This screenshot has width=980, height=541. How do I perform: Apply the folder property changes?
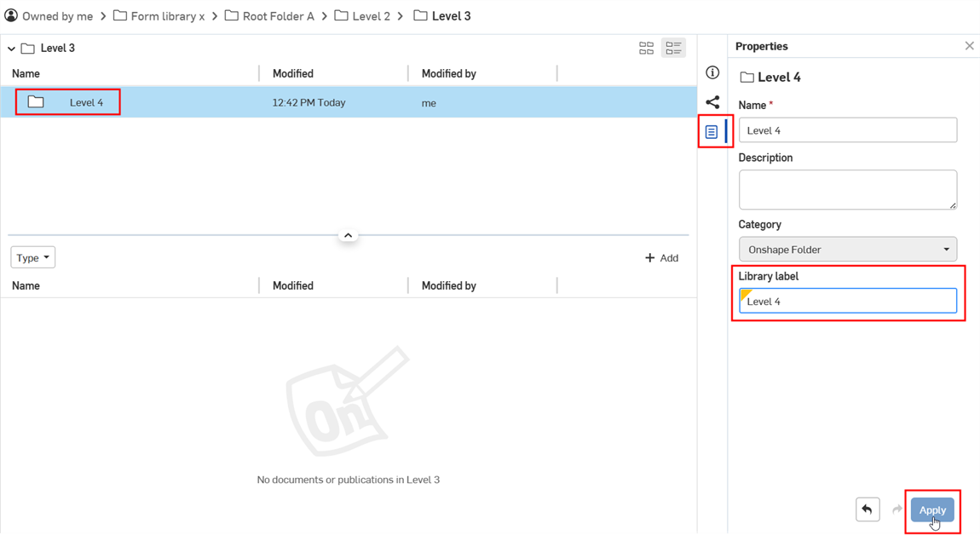coord(932,509)
